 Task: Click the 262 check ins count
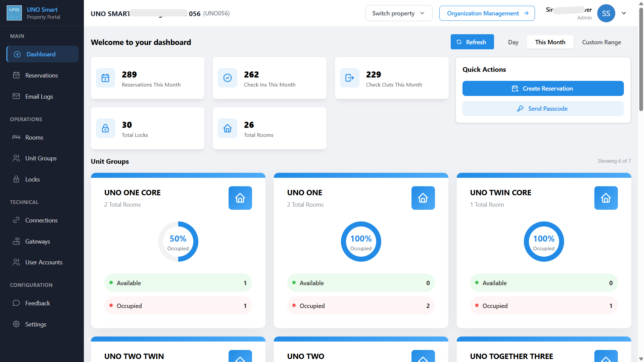251,74
